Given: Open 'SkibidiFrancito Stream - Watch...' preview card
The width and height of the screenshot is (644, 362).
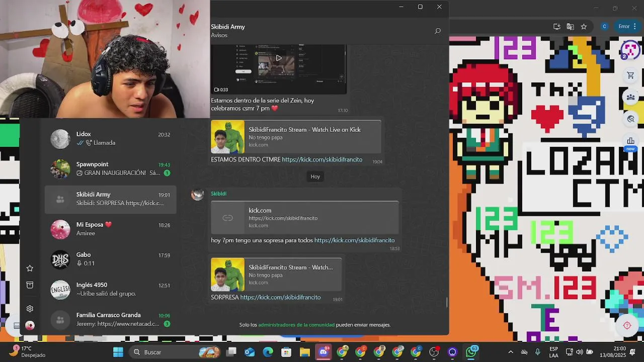Looking at the screenshot, I should pos(276,275).
